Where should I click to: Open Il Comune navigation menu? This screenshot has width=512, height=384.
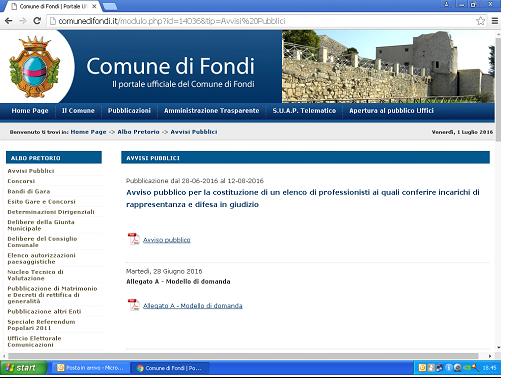pyautogui.click(x=78, y=111)
